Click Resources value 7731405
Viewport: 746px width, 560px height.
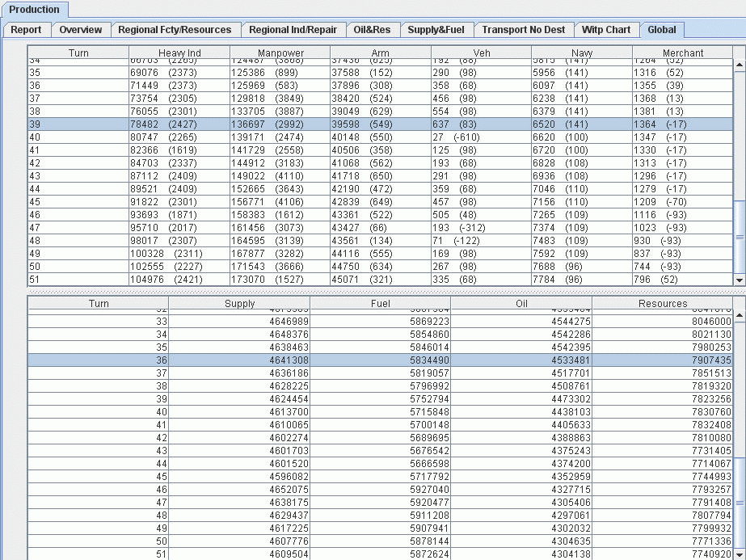(x=663, y=451)
